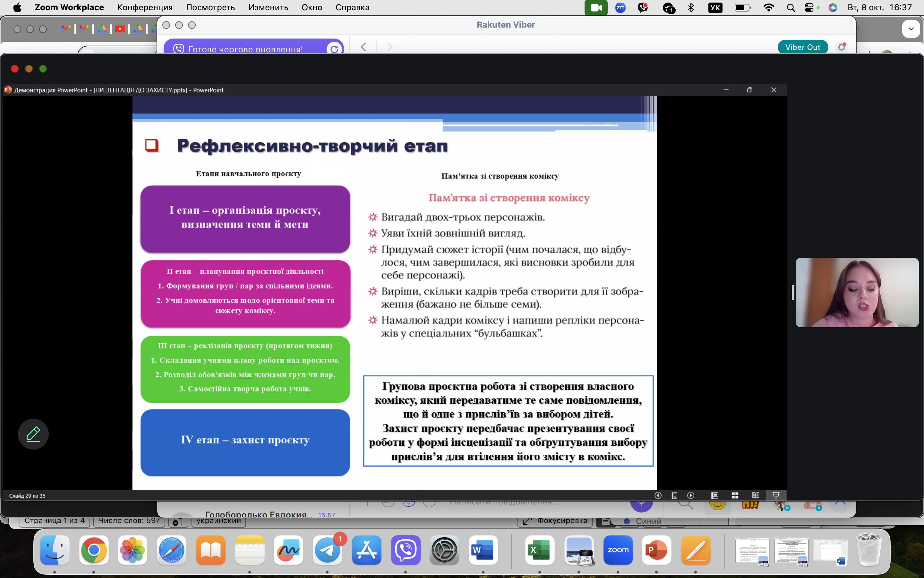Viewport: 924px width, 578px height.
Task: Open the Справка menu
Action: pos(352,8)
